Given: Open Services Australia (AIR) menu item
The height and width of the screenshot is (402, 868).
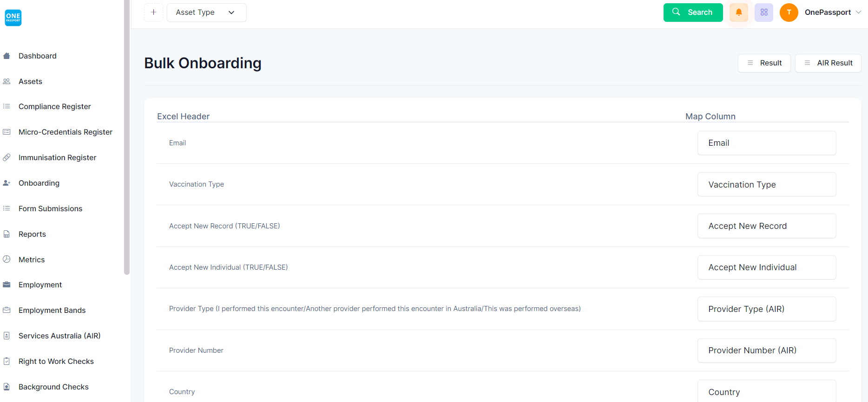Looking at the screenshot, I should click(x=59, y=336).
